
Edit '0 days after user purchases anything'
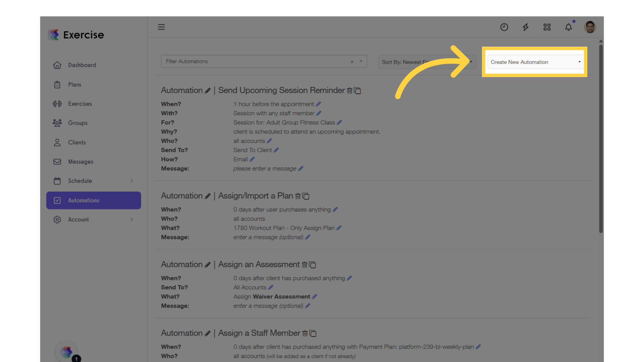(335, 209)
